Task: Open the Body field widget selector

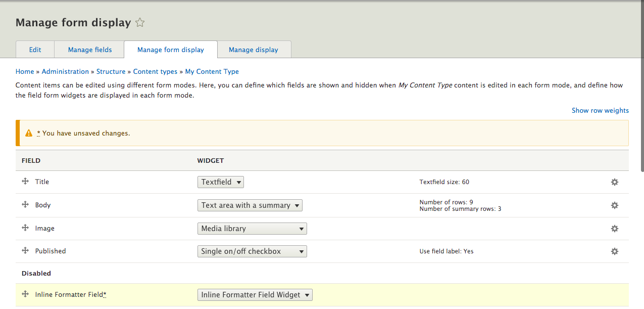Action: pyautogui.click(x=250, y=205)
